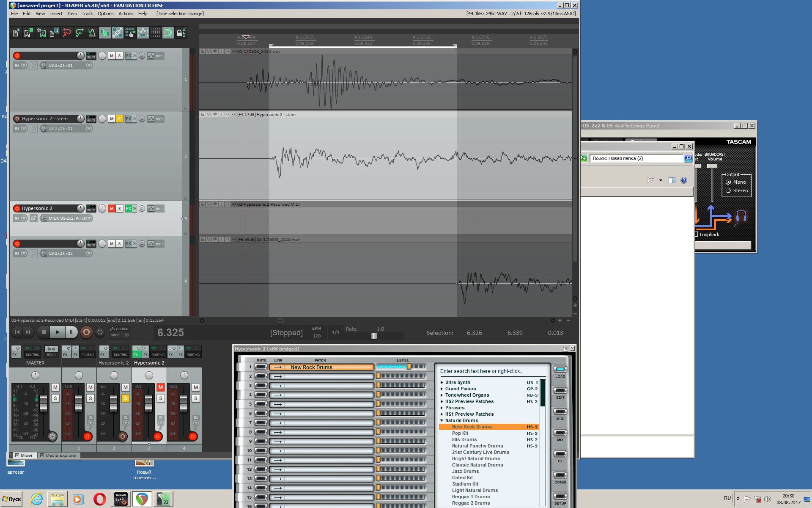
Task: Enable the Loopback checkbox
Action: [697, 234]
